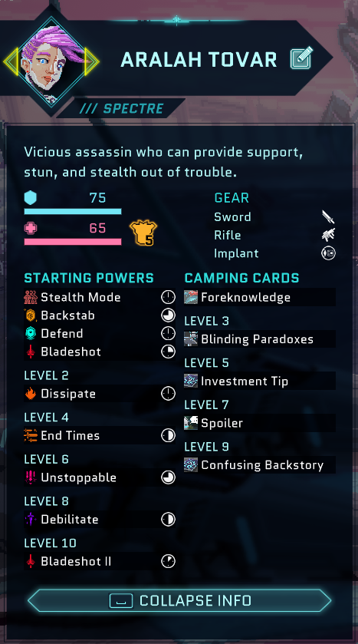
Task: Open the Investment Tip card
Action: coord(260,381)
